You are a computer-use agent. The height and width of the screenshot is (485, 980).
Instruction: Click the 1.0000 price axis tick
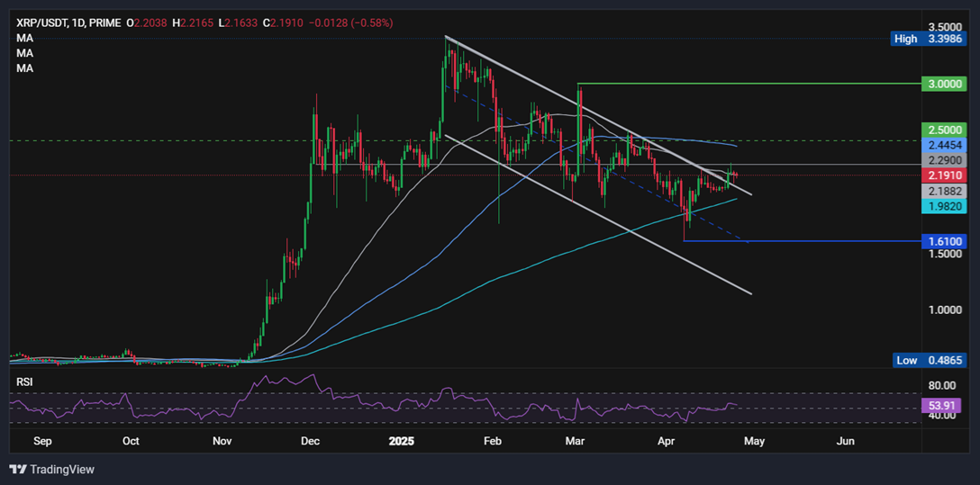tap(945, 310)
